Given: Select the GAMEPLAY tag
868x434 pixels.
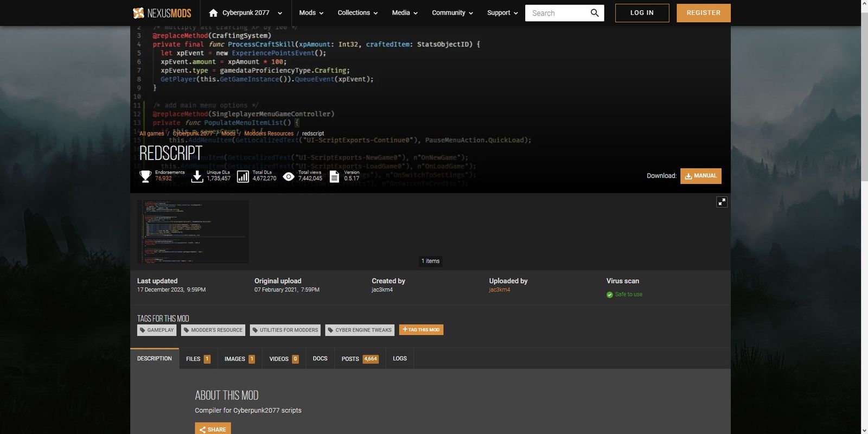Looking at the screenshot, I should [x=157, y=330].
